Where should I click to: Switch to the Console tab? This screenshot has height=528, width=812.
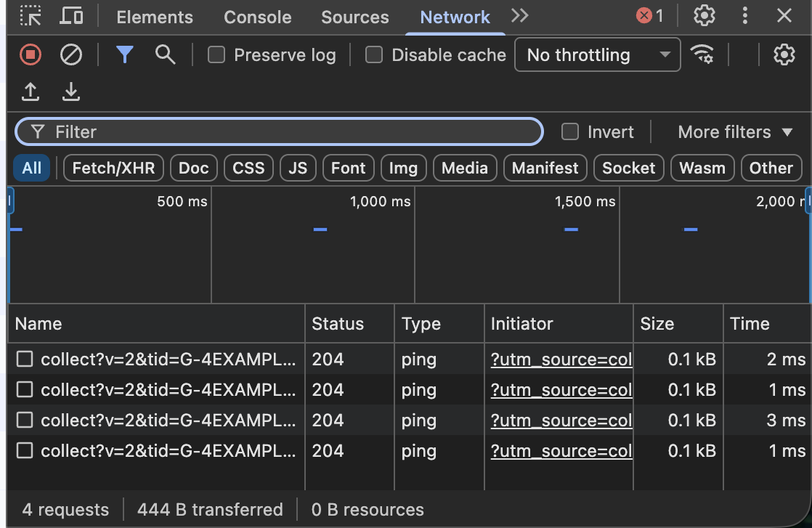pos(257,17)
